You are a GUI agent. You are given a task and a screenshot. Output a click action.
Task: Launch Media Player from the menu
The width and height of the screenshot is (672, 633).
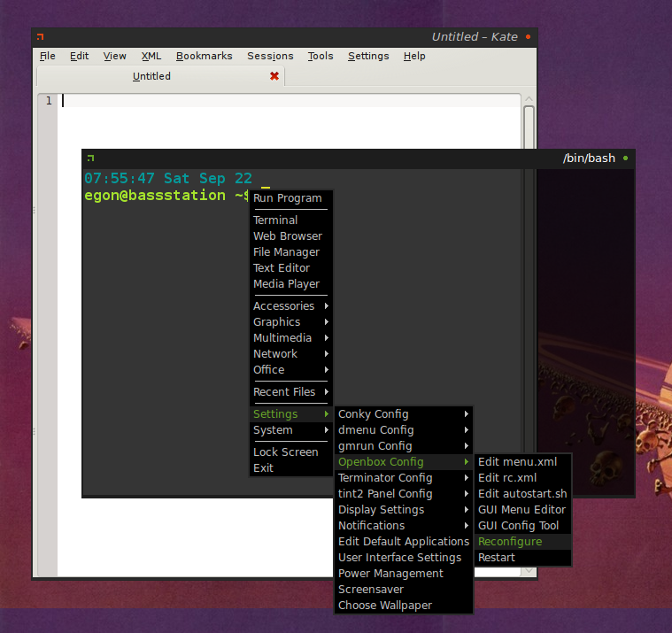(290, 283)
